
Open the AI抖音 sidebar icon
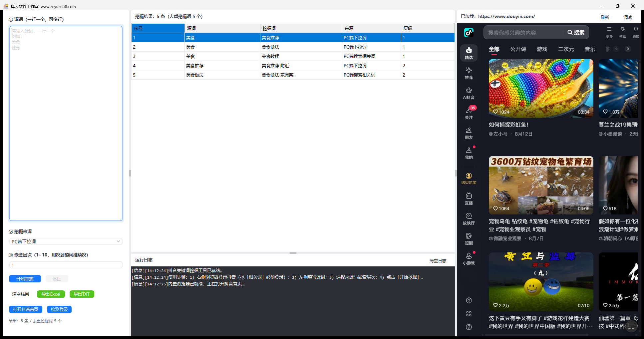pyautogui.click(x=469, y=93)
